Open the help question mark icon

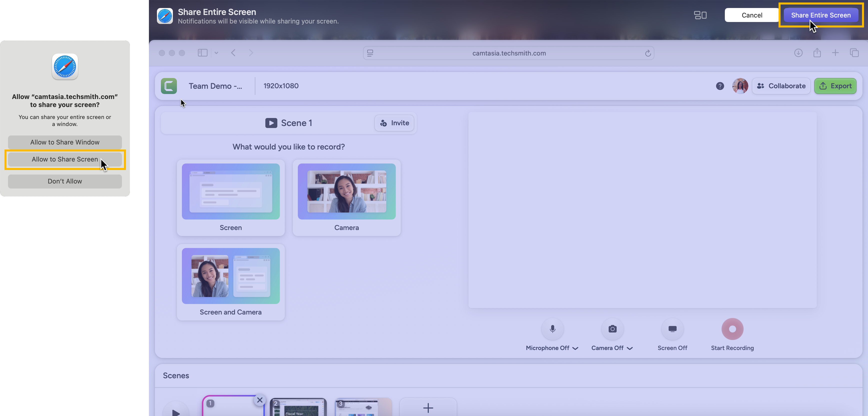coord(720,86)
